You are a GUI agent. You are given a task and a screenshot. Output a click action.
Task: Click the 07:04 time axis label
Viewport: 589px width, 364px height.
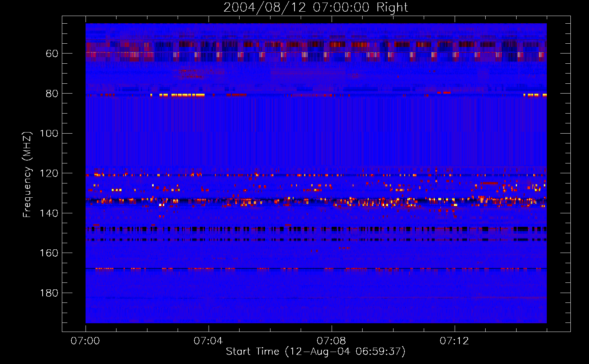tap(209, 341)
